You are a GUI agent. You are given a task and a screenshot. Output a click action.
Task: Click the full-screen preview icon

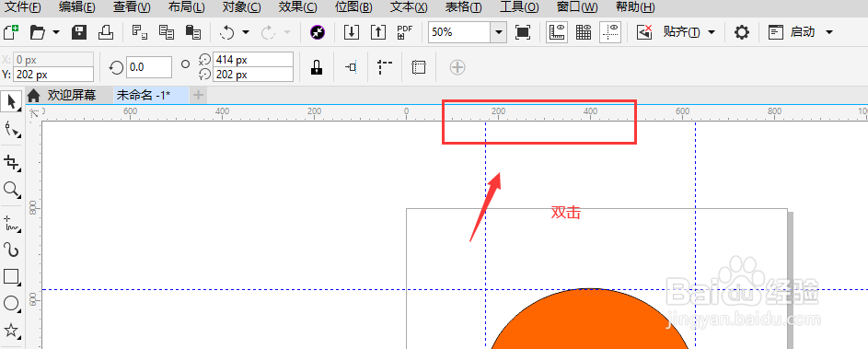click(x=523, y=32)
